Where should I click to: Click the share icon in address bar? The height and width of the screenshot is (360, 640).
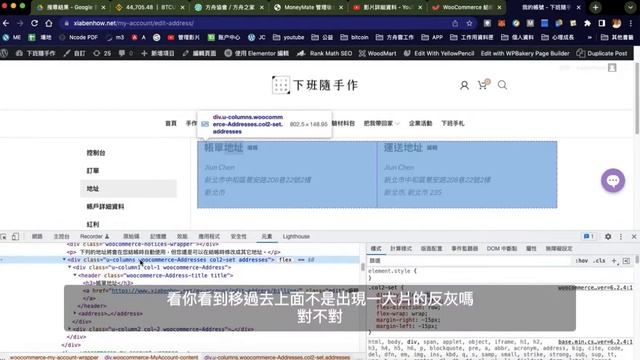pos(455,23)
